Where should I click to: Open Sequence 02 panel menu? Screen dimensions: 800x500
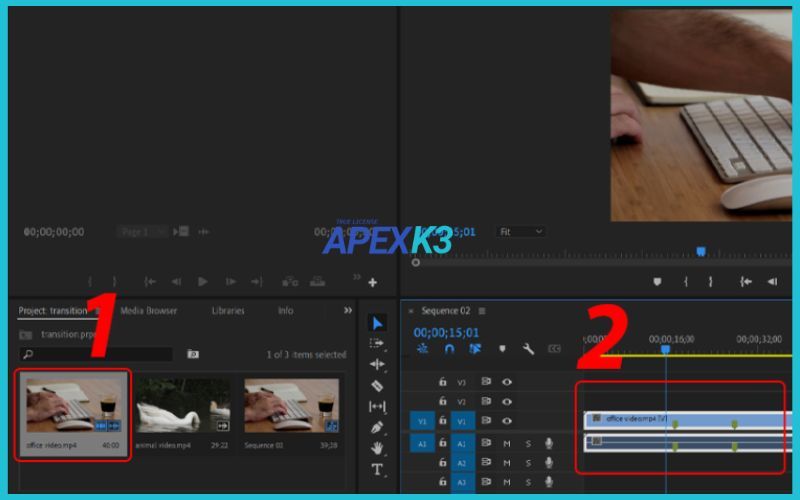coord(482,311)
